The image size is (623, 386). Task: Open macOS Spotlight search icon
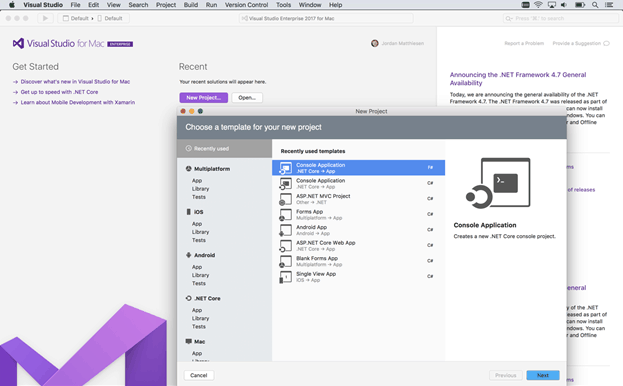pyautogui.click(x=595, y=5)
